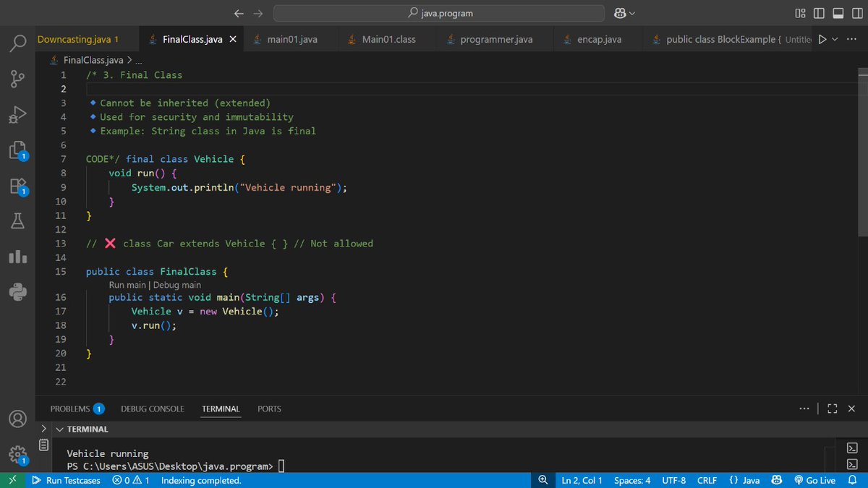Click 'Indexing completed.' status text
Screen dimensions: 868x488
[x=200, y=480]
